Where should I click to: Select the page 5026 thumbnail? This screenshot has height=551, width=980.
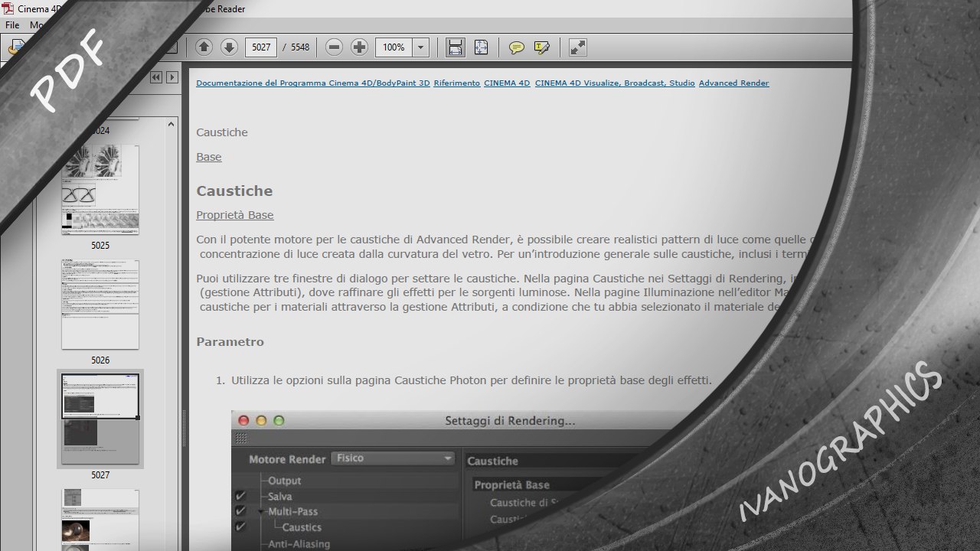(x=100, y=305)
